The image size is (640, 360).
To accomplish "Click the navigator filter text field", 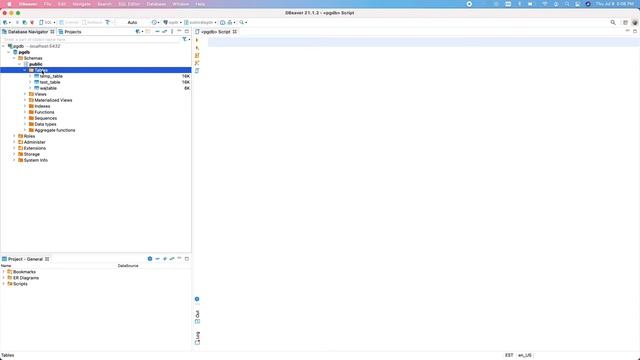I will coord(91,40).
